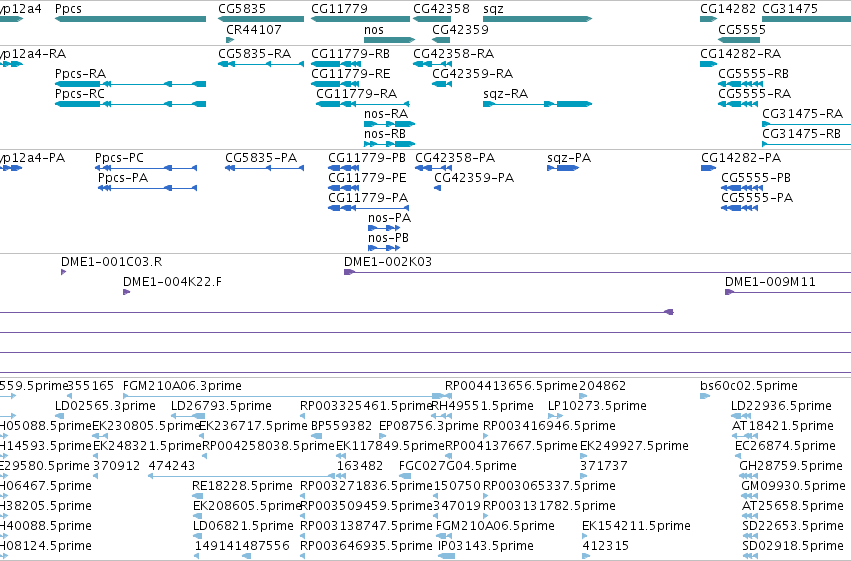Select transcript nos-RB
The width and height of the screenshot is (851, 561).
point(385,134)
